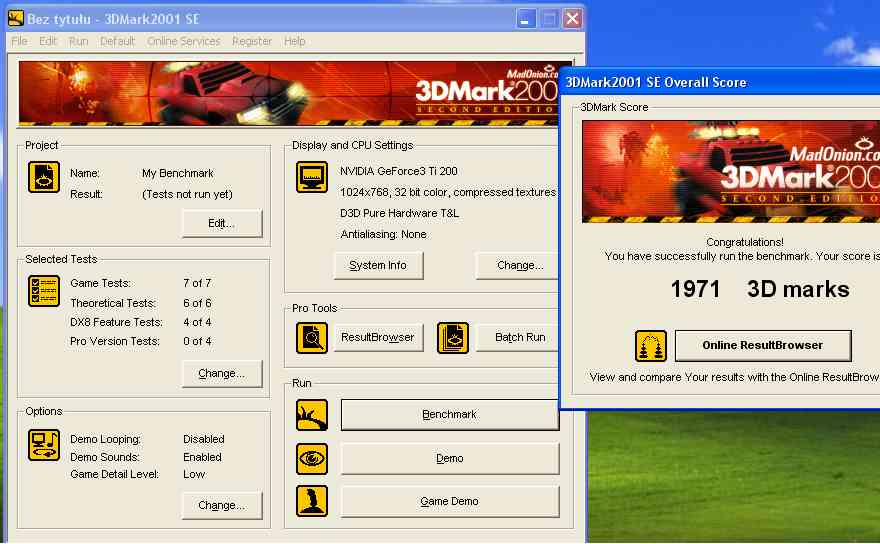Click the My Benchmark project name
Viewport: 880px width, 544px height.
click(x=177, y=173)
